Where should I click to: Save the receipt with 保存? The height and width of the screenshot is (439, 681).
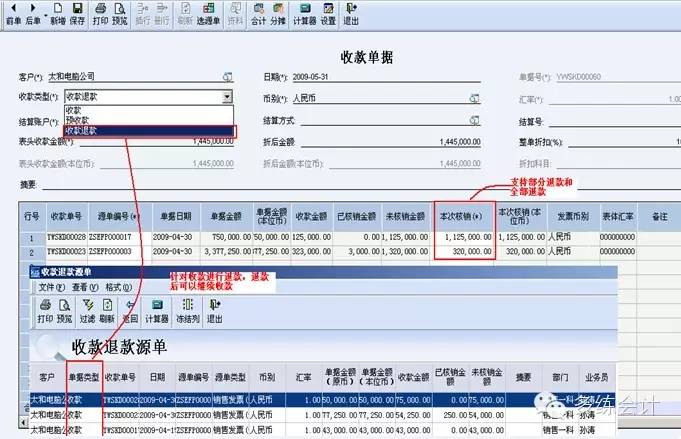click(x=77, y=14)
